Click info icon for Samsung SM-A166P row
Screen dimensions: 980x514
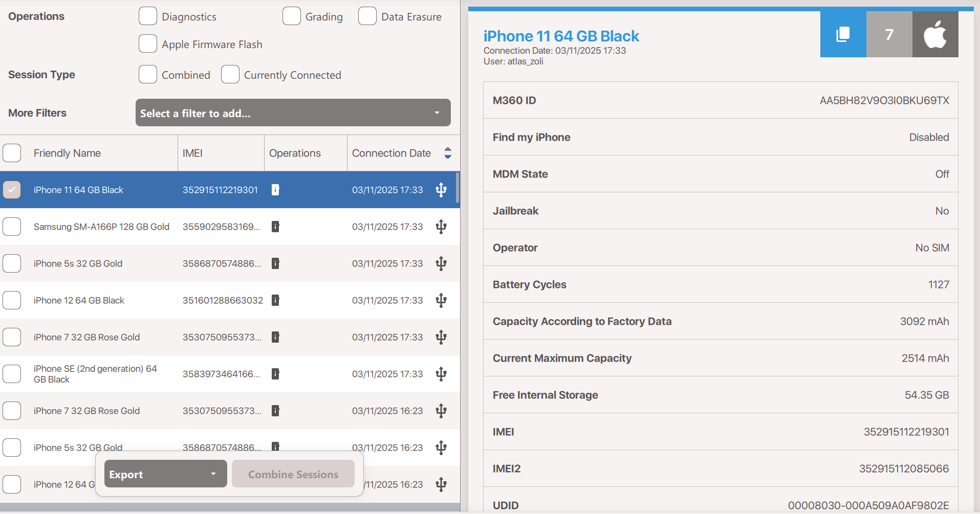[x=275, y=227]
